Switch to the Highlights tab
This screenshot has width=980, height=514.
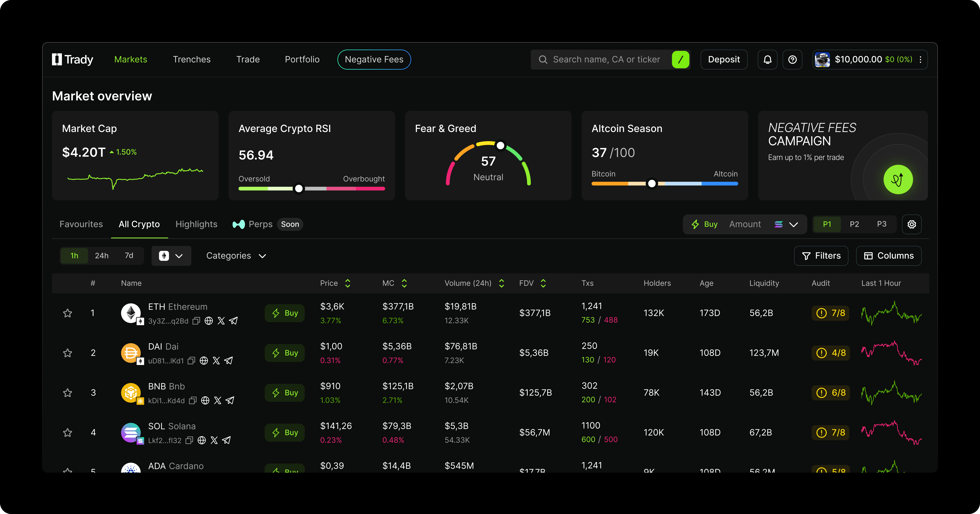[x=196, y=224]
